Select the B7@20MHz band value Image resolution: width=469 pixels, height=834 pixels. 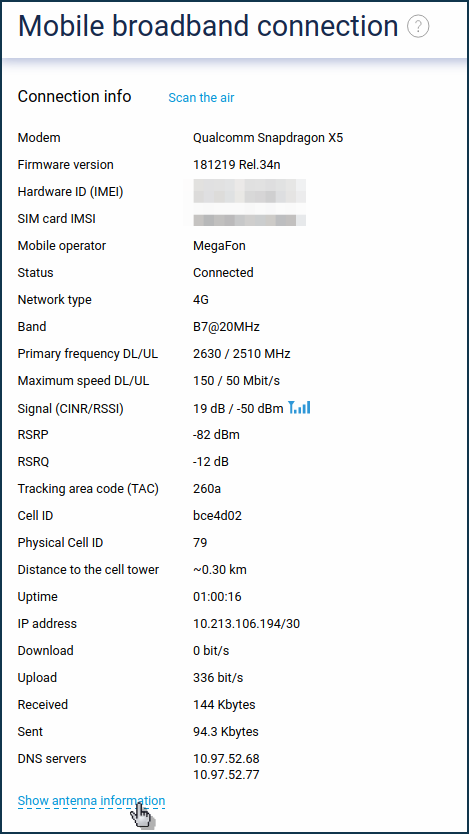tap(226, 327)
